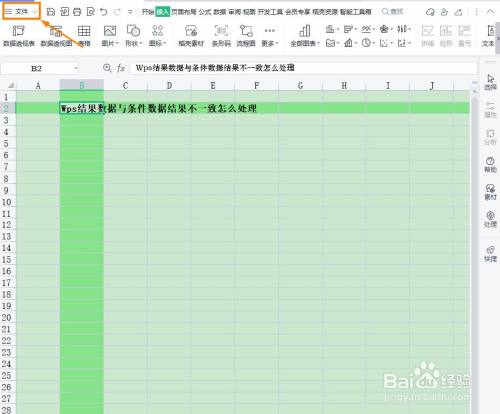This screenshot has height=414, width=500.
Task: Click cell B2 with Wps text
Action: (x=82, y=108)
